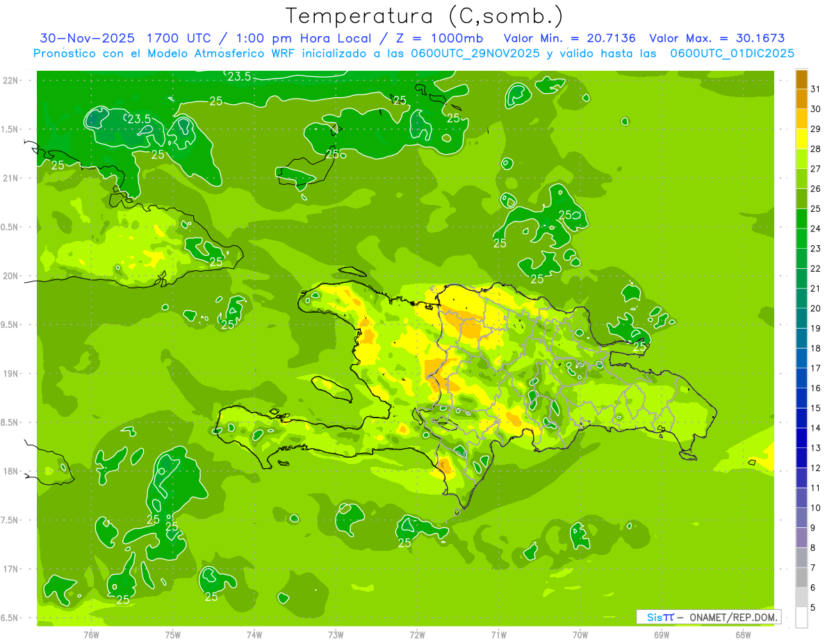
Task: Click the '18N' latitude label
Action: [x=12, y=471]
